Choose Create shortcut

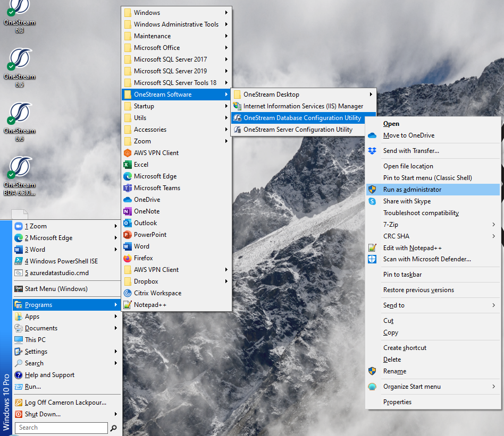click(x=433, y=348)
